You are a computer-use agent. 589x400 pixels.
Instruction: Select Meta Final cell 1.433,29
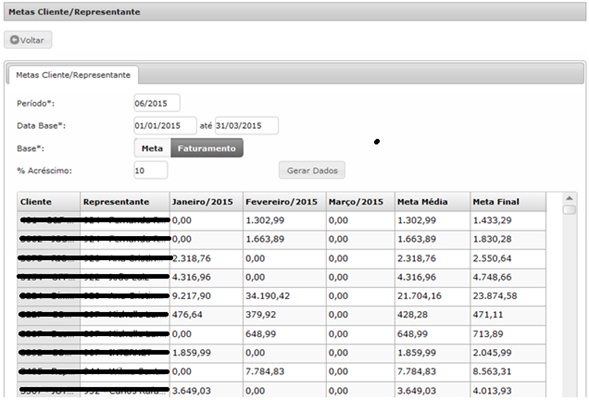pyautogui.click(x=508, y=220)
